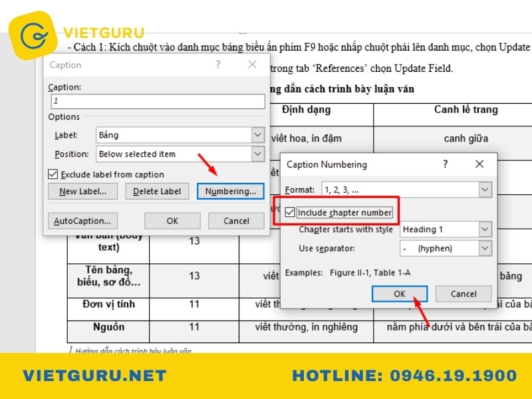Toggle Exclude label from caption checkbox
The image size is (532, 399).
[53, 174]
